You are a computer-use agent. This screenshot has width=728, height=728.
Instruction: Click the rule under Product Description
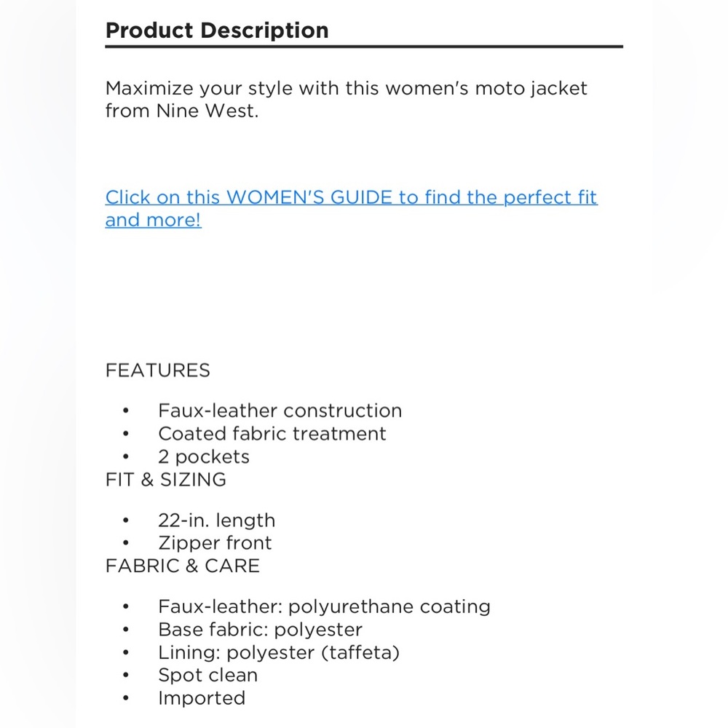364,47
